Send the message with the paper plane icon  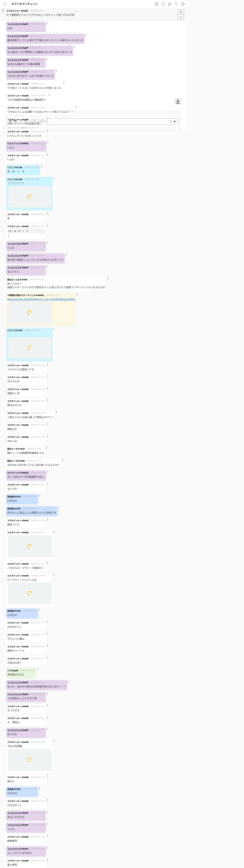pos(175,121)
